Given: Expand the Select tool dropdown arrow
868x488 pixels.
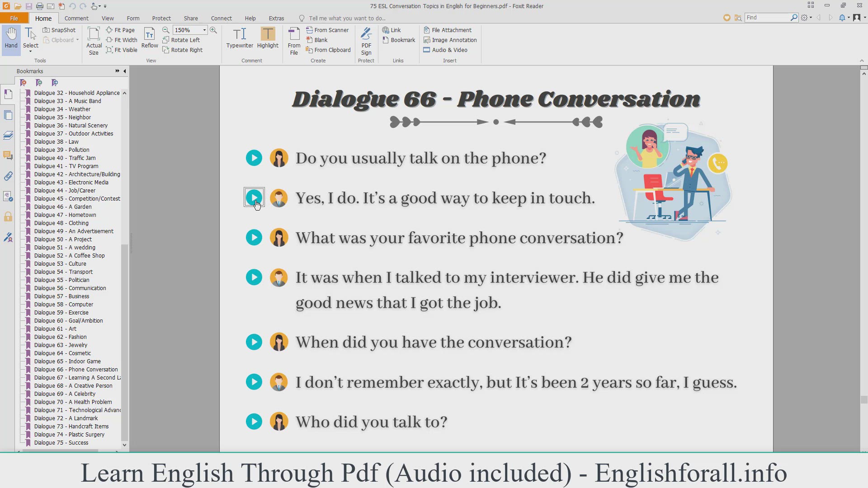Looking at the screenshot, I should tap(31, 52).
